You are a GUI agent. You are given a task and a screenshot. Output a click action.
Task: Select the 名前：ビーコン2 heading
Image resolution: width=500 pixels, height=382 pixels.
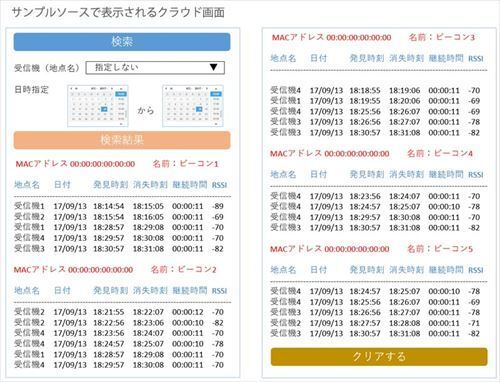(x=184, y=269)
